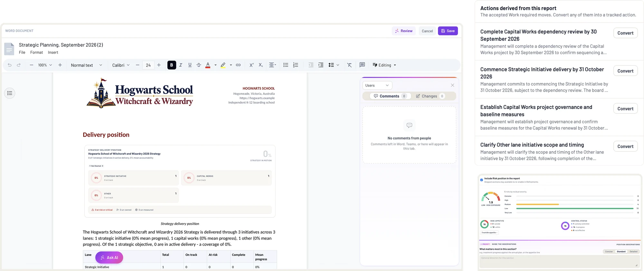Decrease paragraph indent
The width and height of the screenshot is (644, 271).
click(x=311, y=65)
